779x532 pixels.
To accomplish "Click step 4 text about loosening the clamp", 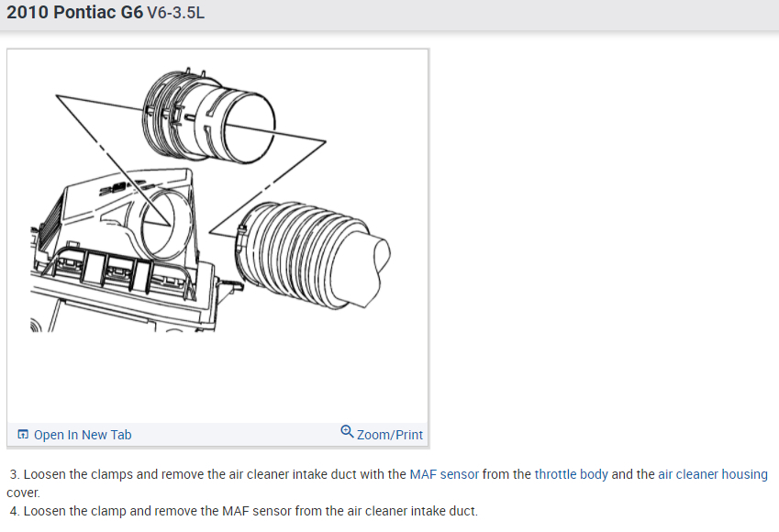I will tap(244, 511).
